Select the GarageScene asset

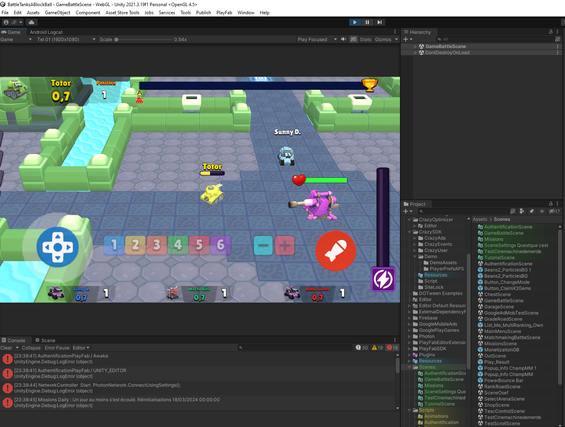[x=499, y=307]
